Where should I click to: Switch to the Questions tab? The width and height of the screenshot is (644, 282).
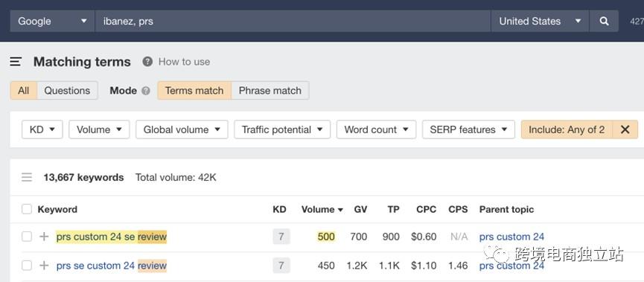[67, 91]
